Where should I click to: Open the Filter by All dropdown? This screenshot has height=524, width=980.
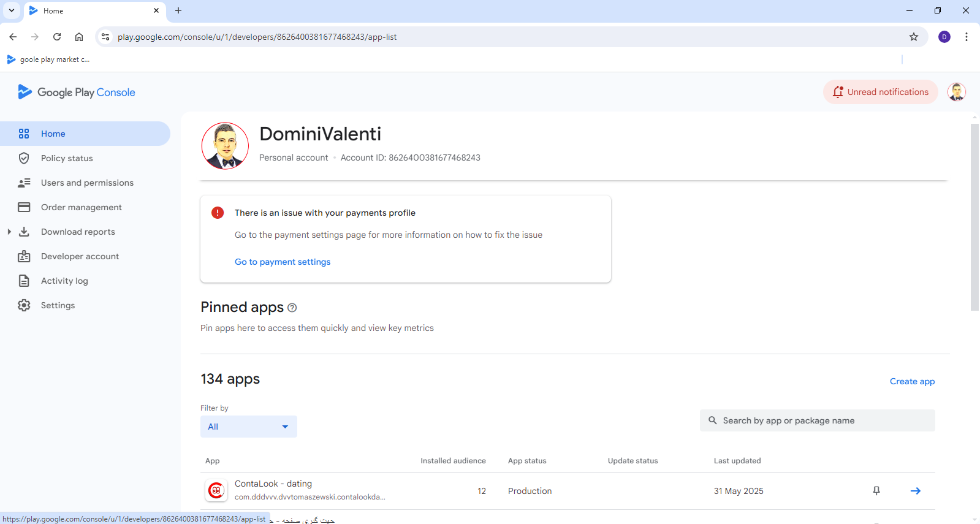[x=248, y=427]
